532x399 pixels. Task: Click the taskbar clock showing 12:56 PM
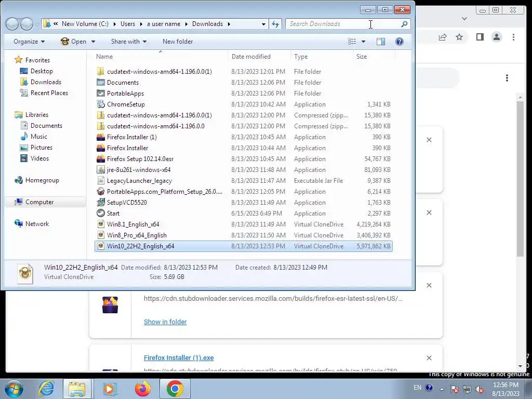pyautogui.click(x=506, y=385)
